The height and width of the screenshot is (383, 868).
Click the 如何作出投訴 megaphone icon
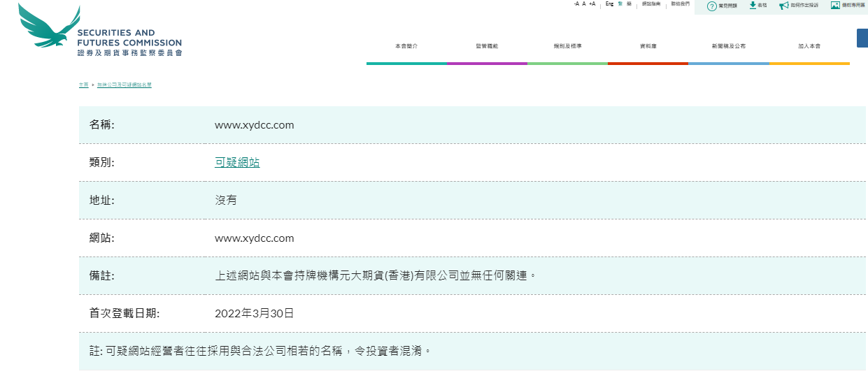783,6
